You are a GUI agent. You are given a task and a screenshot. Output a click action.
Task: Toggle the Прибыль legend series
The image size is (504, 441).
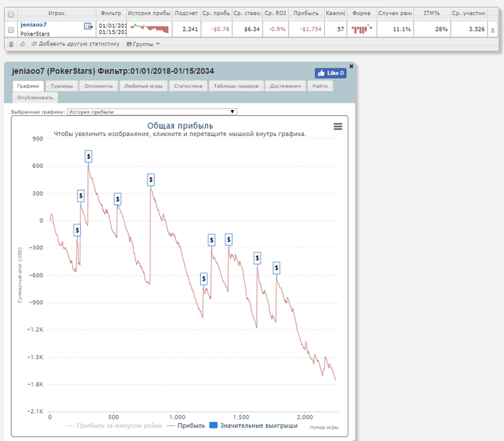[186, 426]
